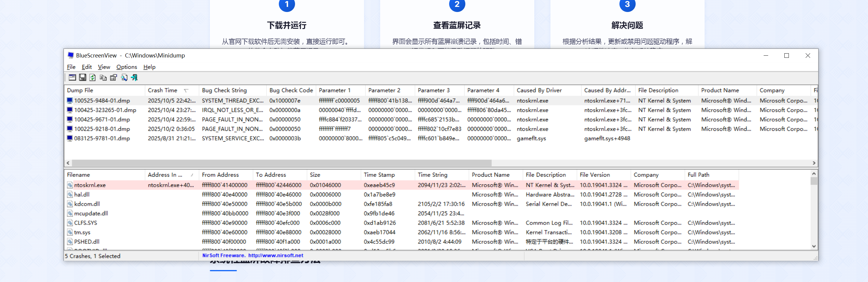
Task: Open the NirSoft website link in status bar
Action: [276, 255]
